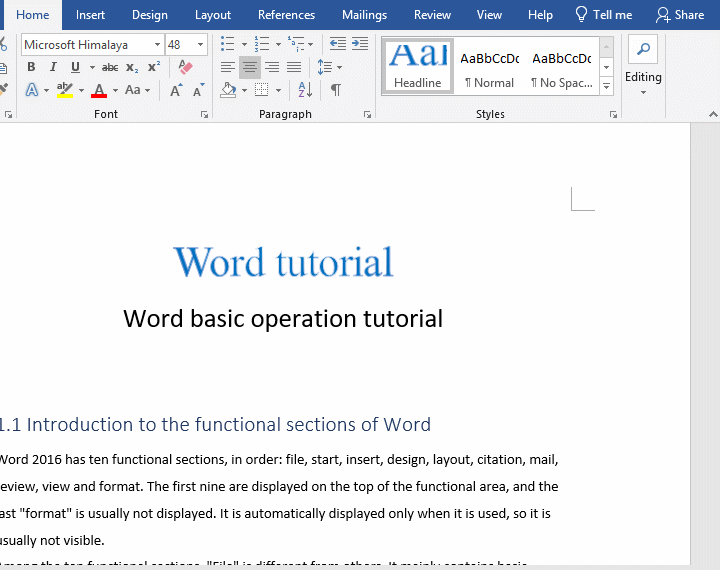Toggle Superscript formatting
The width and height of the screenshot is (720, 570).
(154, 67)
